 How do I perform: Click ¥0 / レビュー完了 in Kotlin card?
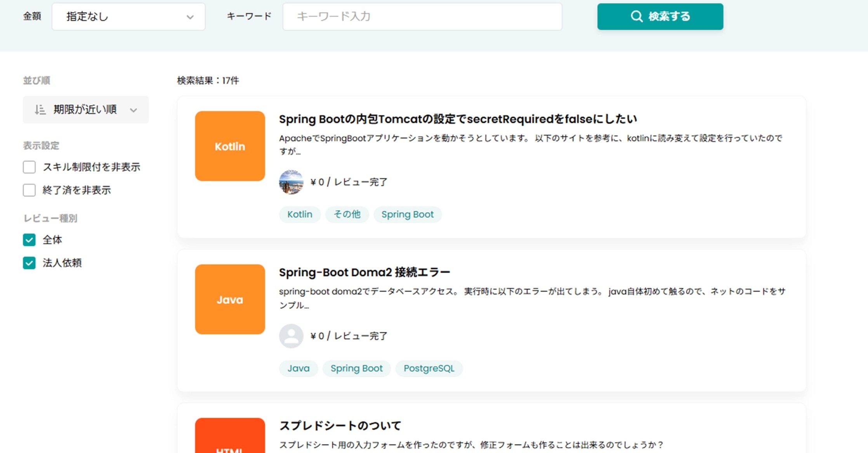pos(349,182)
